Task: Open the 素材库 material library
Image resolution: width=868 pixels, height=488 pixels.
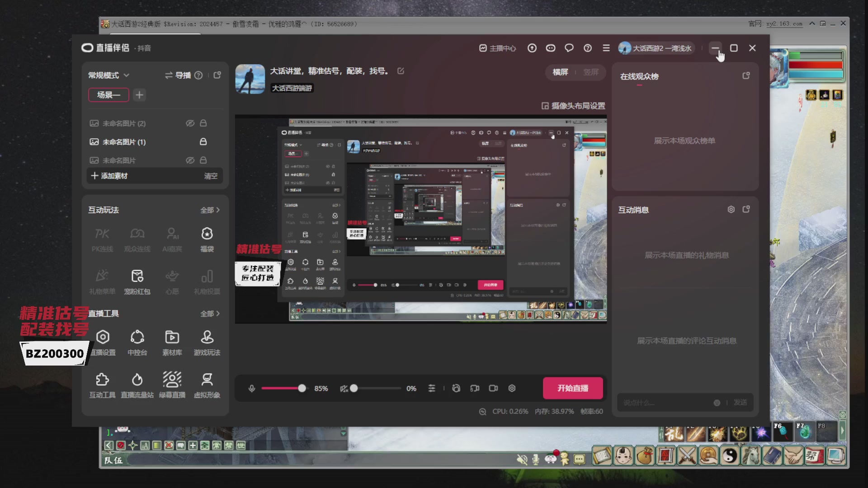Action: pyautogui.click(x=172, y=343)
